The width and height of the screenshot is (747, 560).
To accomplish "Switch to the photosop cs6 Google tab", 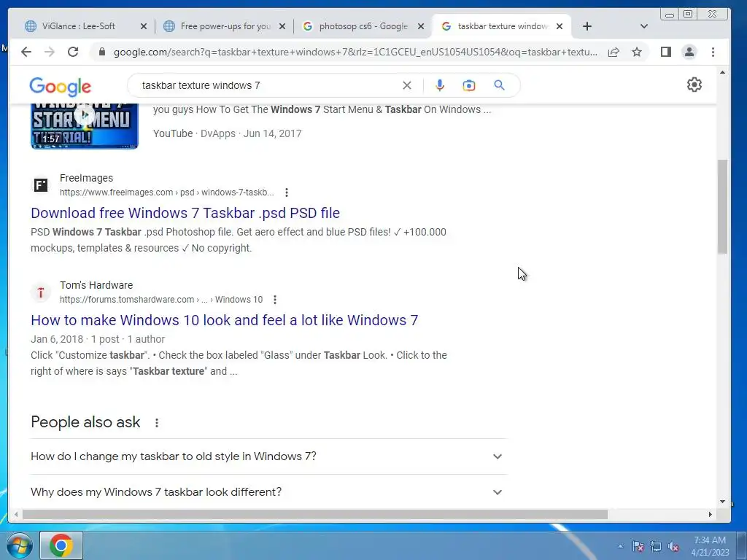I will click(363, 26).
